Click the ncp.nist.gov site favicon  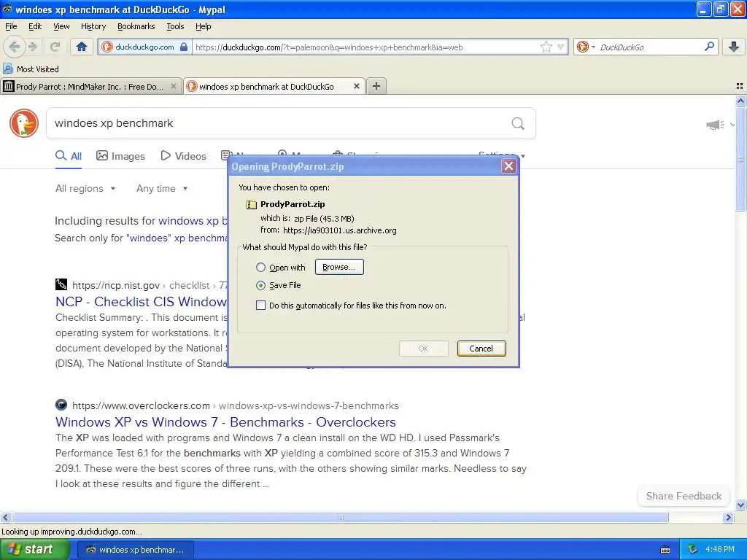tap(61, 284)
